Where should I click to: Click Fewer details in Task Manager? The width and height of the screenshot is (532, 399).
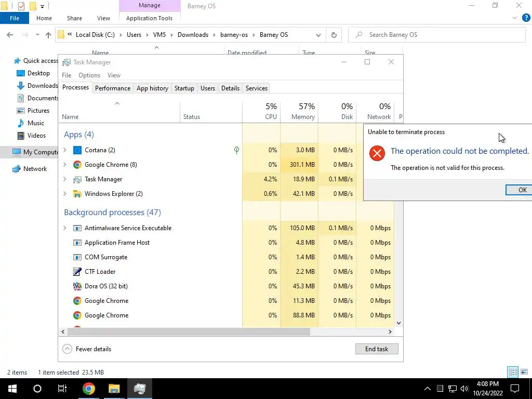tap(87, 349)
